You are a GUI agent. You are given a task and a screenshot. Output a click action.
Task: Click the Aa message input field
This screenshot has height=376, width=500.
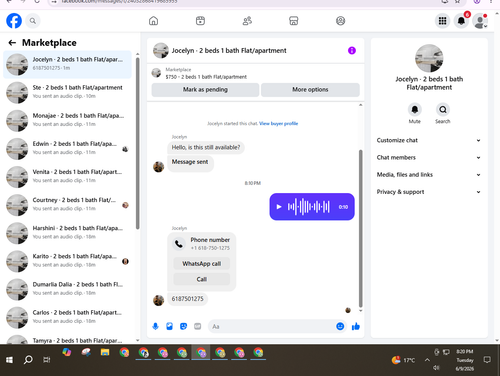coord(272,326)
